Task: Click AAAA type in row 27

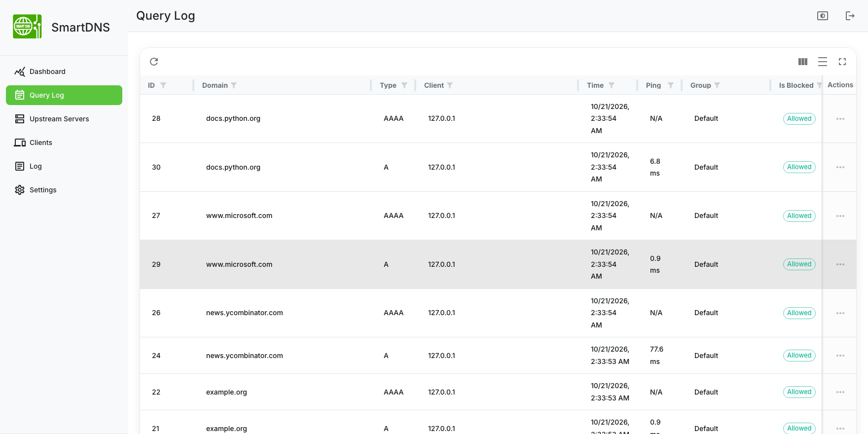Action: pos(394,216)
